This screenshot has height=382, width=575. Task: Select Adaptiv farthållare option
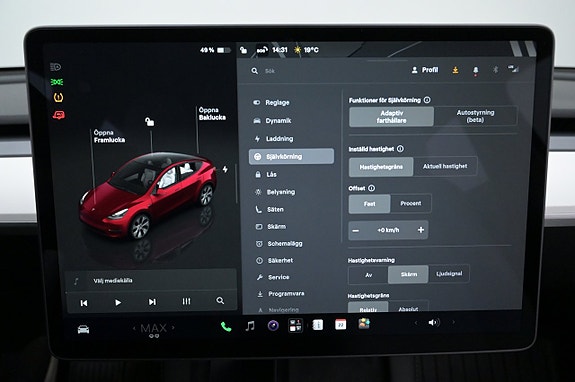point(391,117)
